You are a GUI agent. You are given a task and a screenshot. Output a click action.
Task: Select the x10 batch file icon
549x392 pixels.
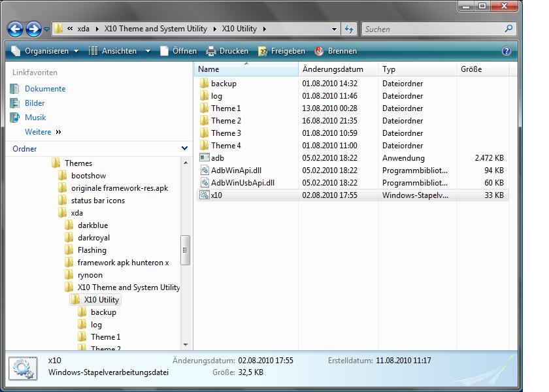coord(204,195)
